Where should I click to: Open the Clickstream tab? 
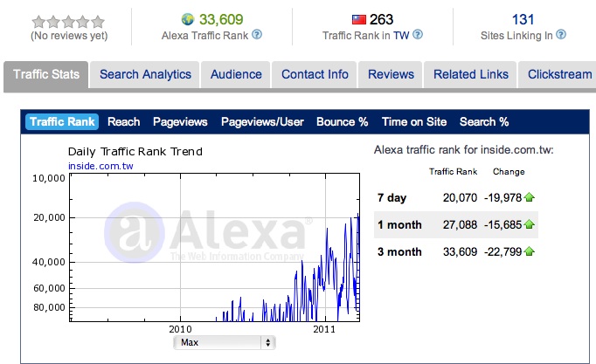tap(559, 74)
